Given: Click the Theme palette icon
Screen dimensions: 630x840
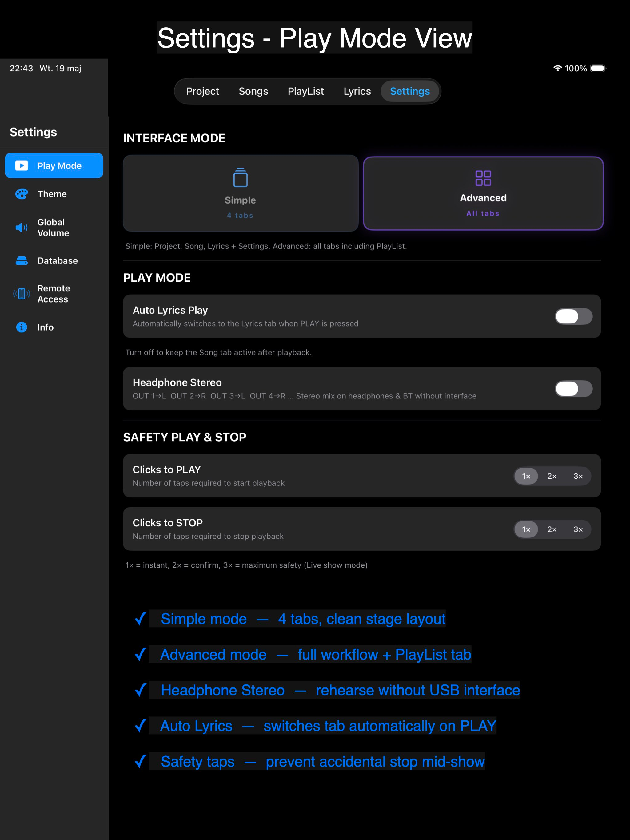Looking at the screenshot, I should coord(22,194).
